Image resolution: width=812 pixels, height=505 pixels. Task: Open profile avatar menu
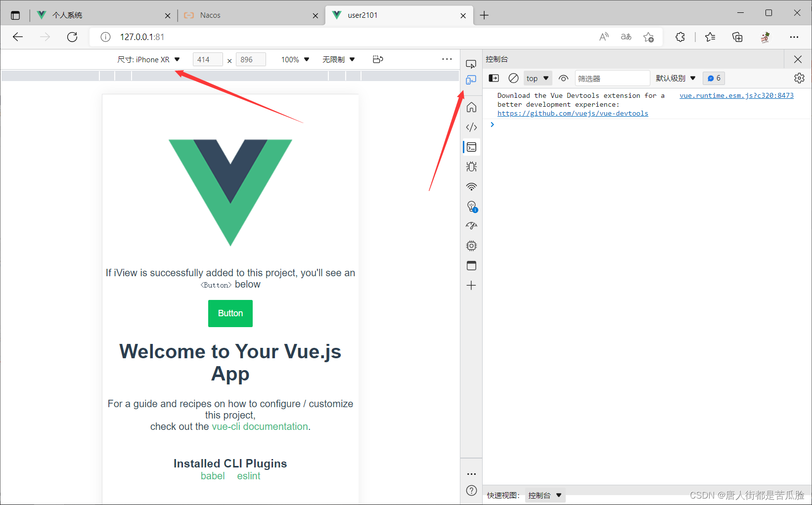(765, 37)
